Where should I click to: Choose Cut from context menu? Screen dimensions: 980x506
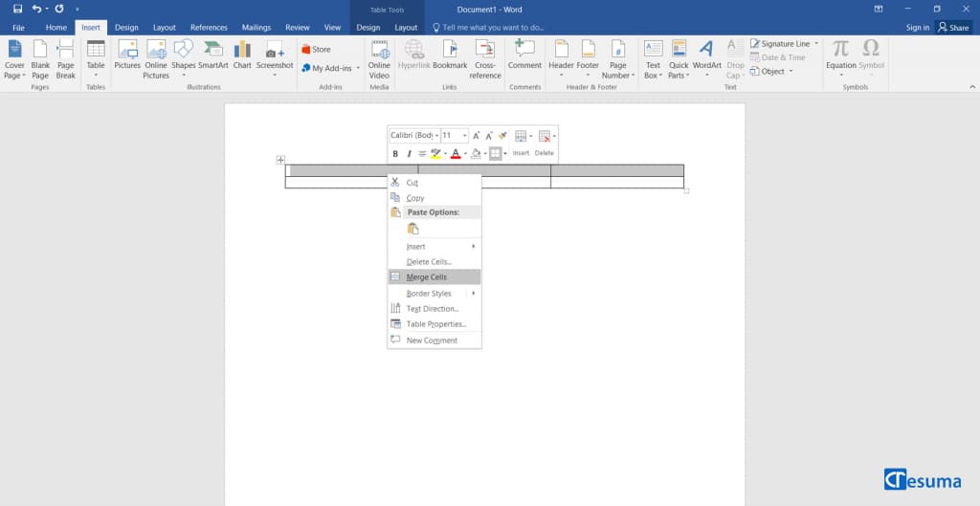pyautogui.click(x=434, y=183)
